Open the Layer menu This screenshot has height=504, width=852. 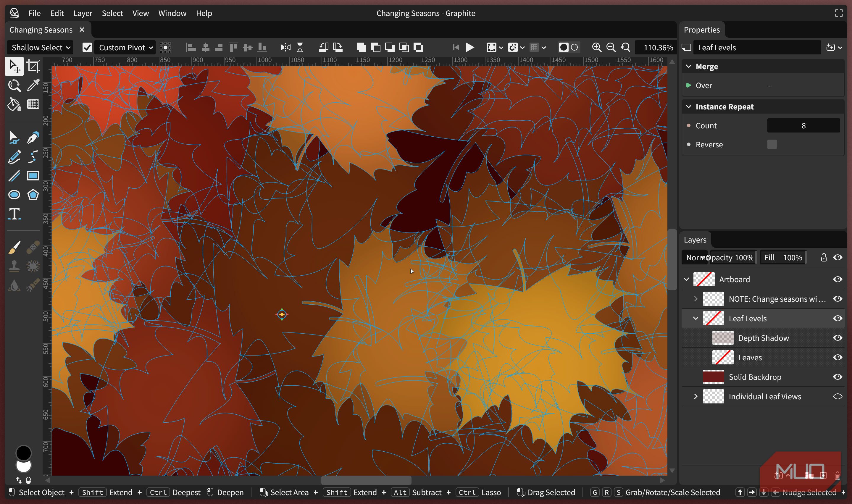[83, 13]
